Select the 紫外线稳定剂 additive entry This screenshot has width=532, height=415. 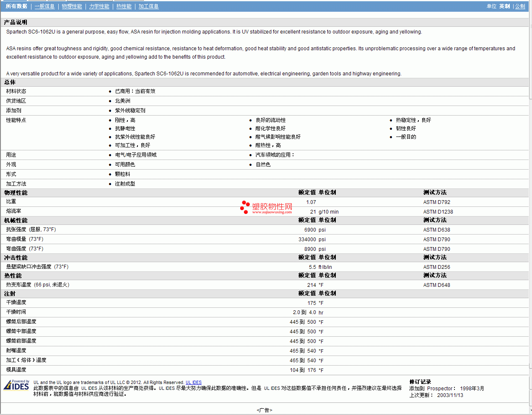pyautogui.click(x=130, y=110)
